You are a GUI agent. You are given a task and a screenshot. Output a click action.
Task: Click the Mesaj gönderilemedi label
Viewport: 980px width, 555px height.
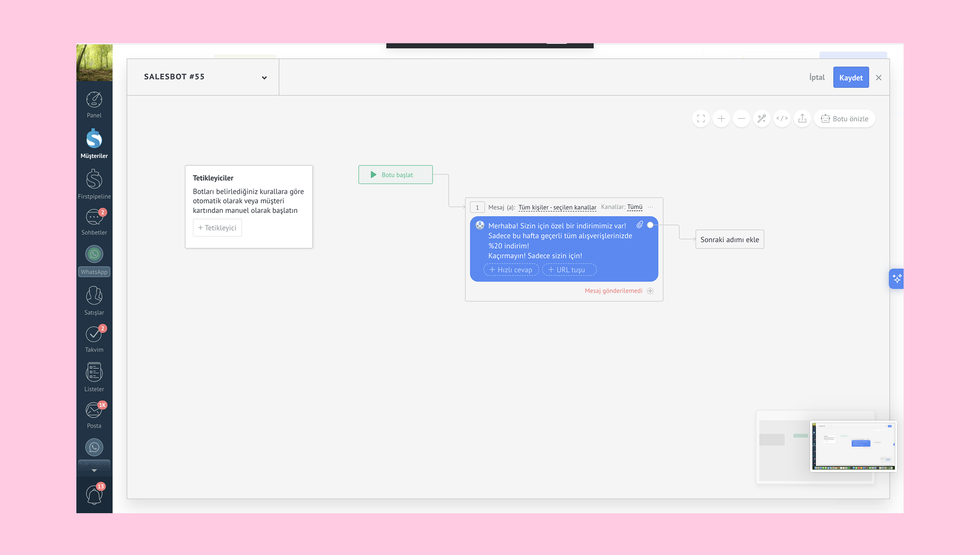point(613,291)
